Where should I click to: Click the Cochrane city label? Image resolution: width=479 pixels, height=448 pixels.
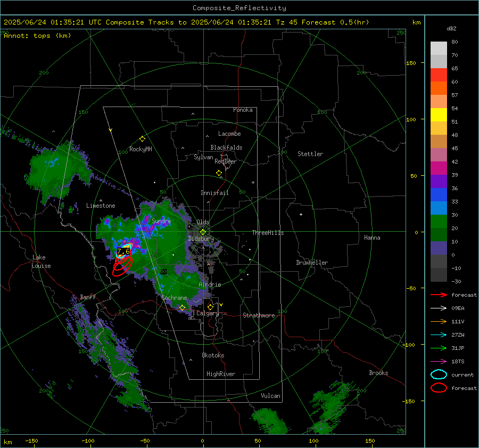pos(174,298)
